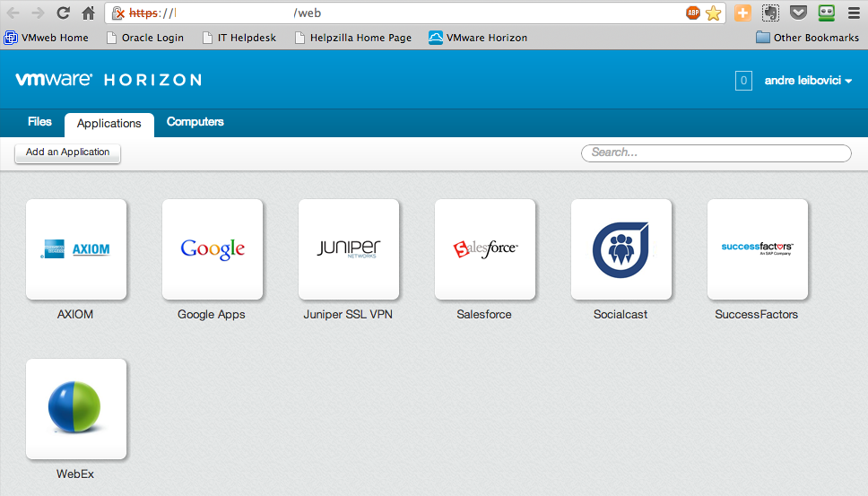Launch the Google Apps tile
868x496 pixels.
coord(213,249)
